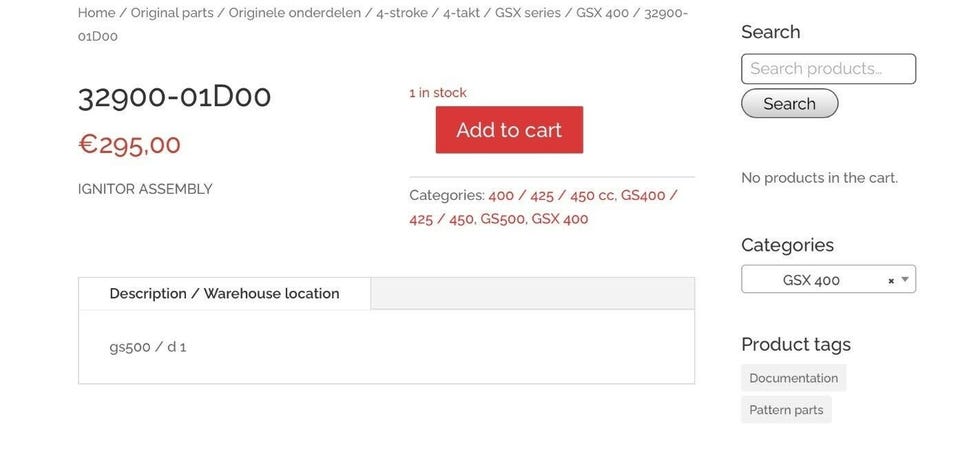Click the Add to cart button
Image resolution: width=960 pixels, height=459 pixels.
click(x=509, y=130)
